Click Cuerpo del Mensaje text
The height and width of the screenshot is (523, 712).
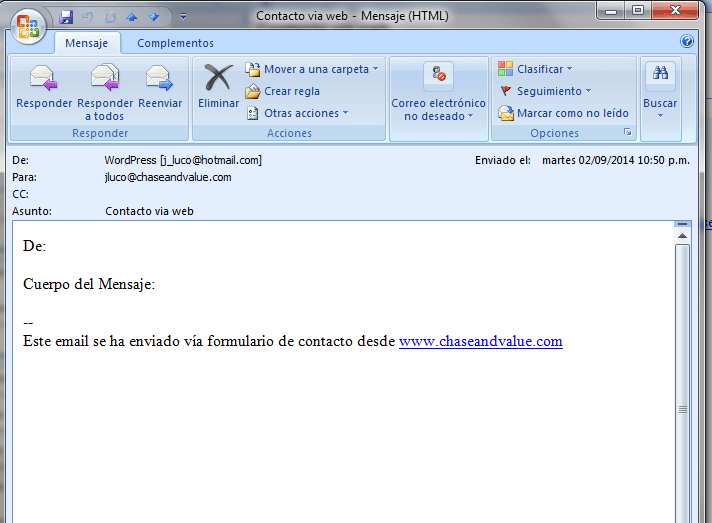point(89,284)
